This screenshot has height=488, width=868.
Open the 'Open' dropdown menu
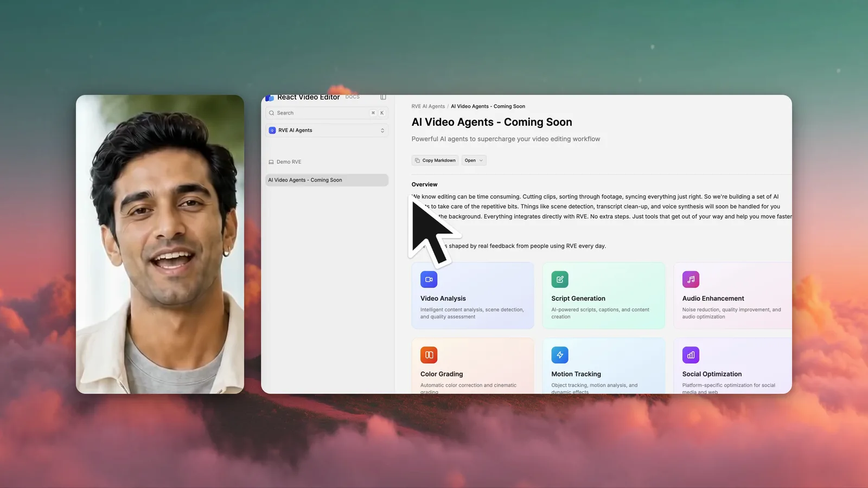[474, 160]
